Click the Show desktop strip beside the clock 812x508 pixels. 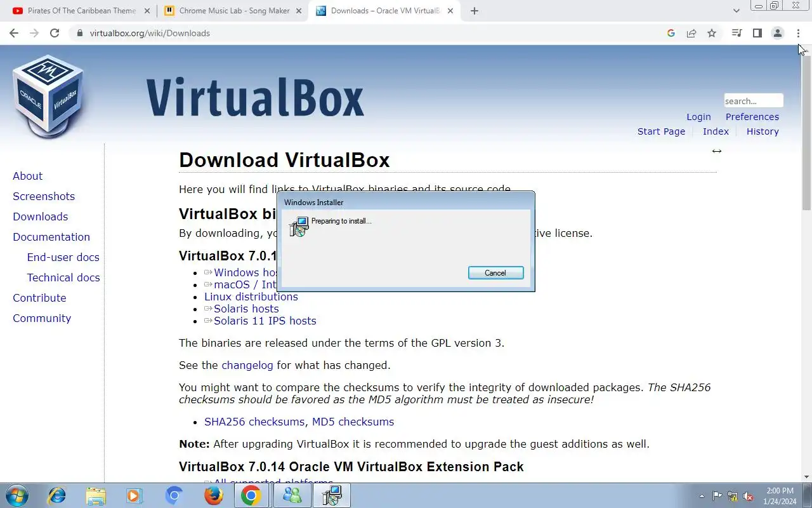tap(808, 495)
